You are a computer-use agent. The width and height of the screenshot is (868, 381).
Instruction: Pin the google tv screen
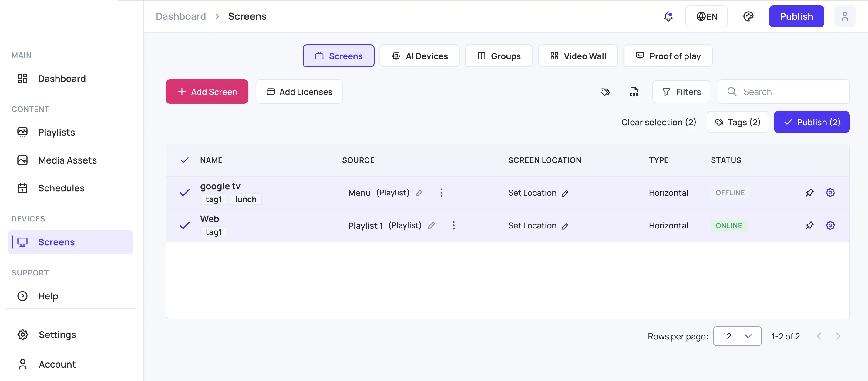pyautogui.click(x=809, y=193)
